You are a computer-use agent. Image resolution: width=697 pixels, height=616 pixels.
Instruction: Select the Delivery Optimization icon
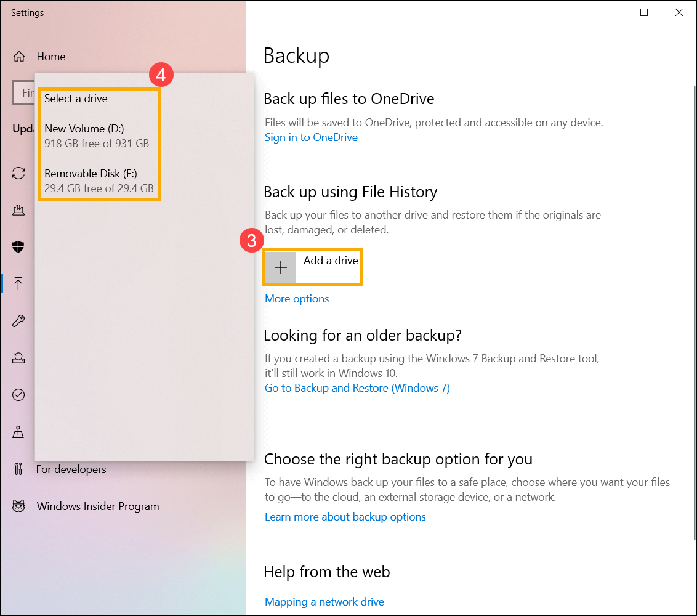tap(18, 209)
